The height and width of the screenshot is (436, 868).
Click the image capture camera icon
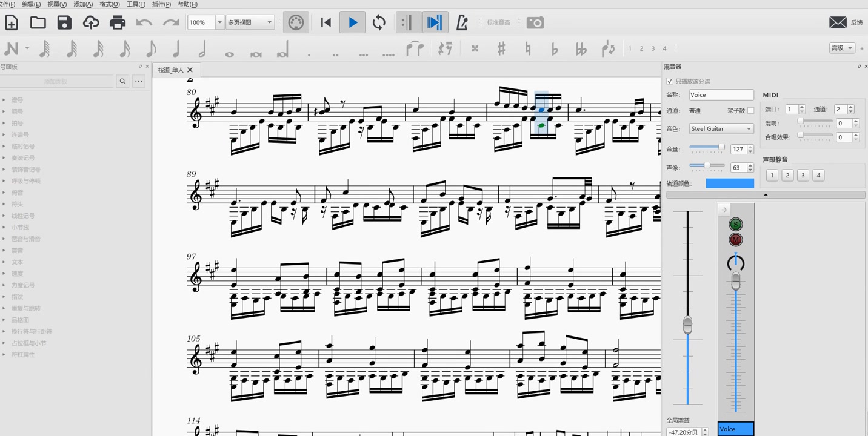pos(535,23)
